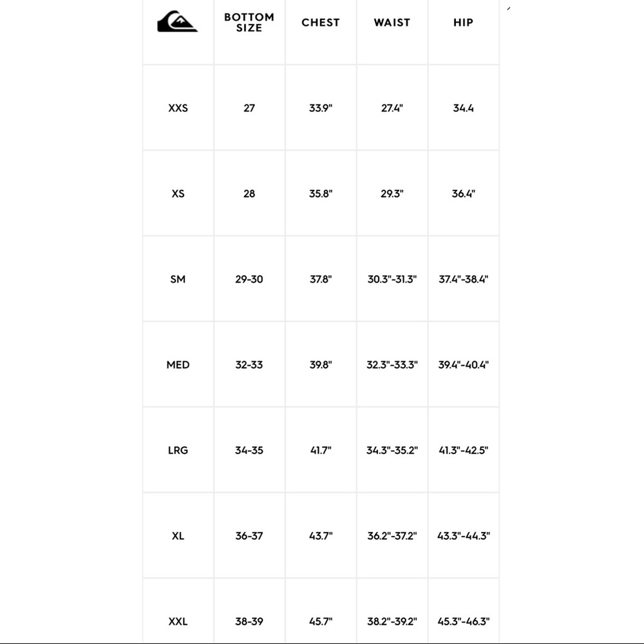
Task: Choose the SM size row label
Action: coord(178,279)
